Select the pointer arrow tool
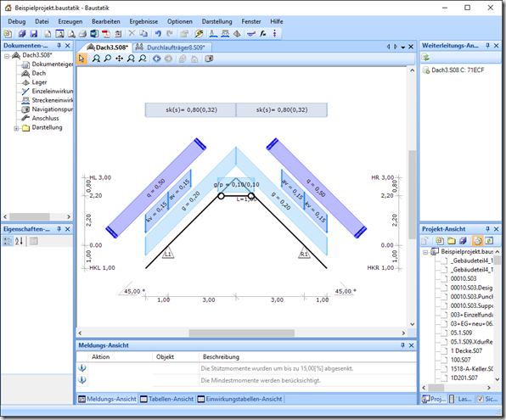 (x=82, y=59)
